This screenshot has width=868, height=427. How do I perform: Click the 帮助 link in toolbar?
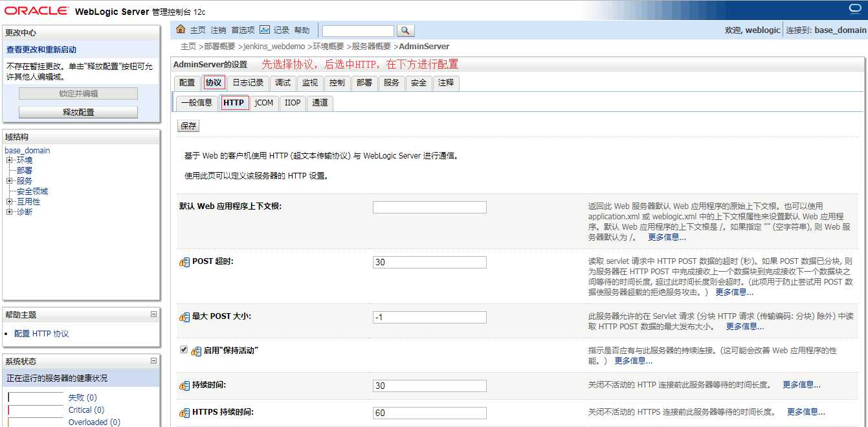[x=302, y=30]
